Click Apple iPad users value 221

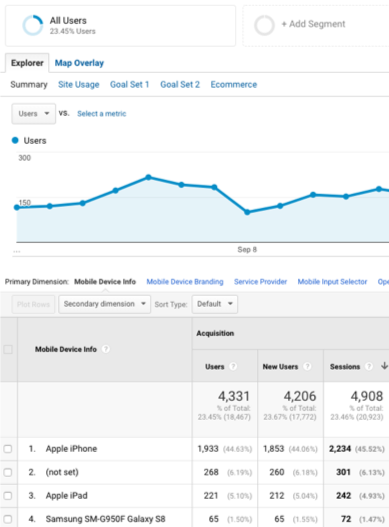click(x=211, y=496)
